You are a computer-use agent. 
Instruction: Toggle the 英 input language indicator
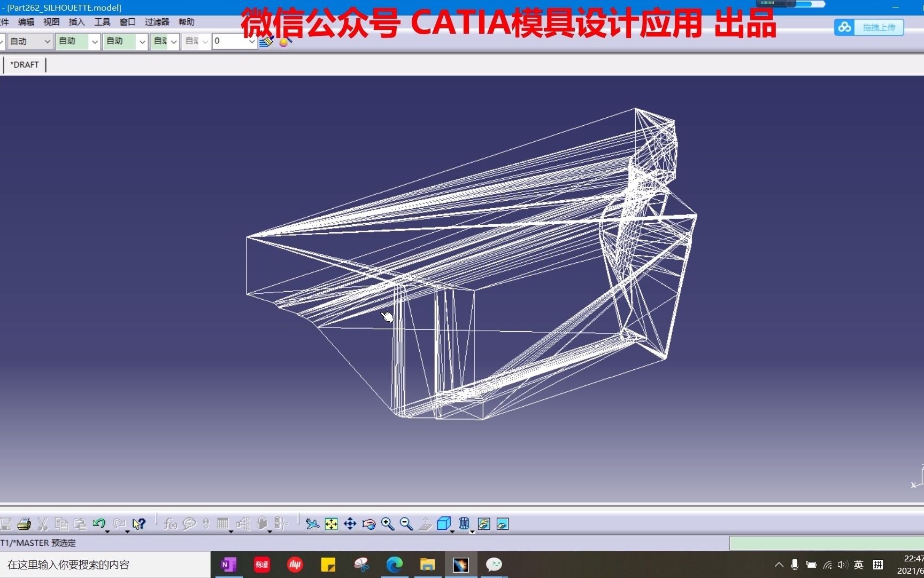[x=859, y=565]
